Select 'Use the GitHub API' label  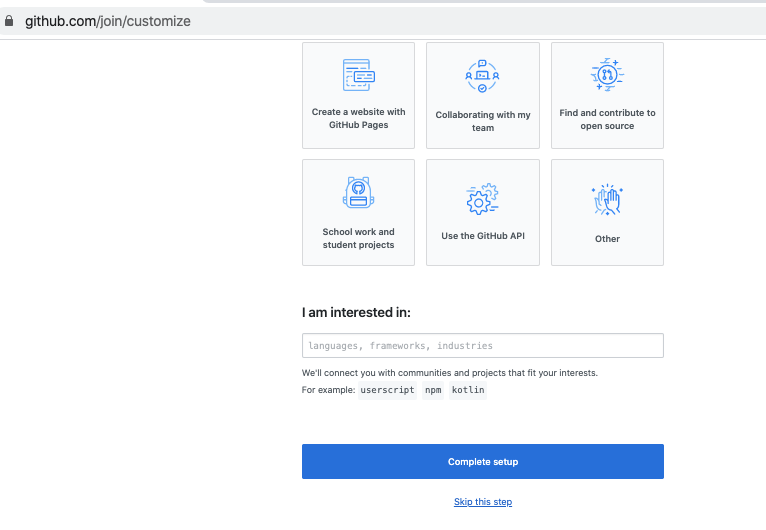pos(483,236)
